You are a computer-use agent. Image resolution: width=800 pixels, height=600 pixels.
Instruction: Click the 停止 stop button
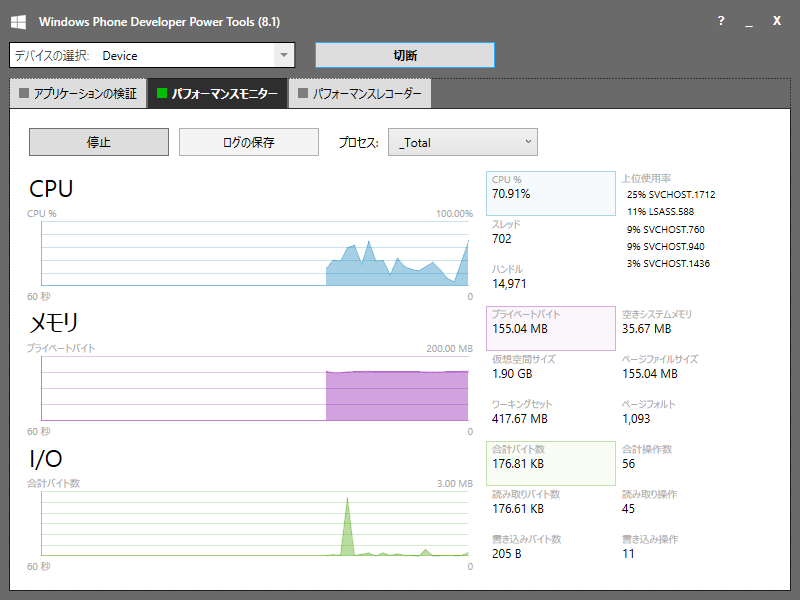point(99,142)
